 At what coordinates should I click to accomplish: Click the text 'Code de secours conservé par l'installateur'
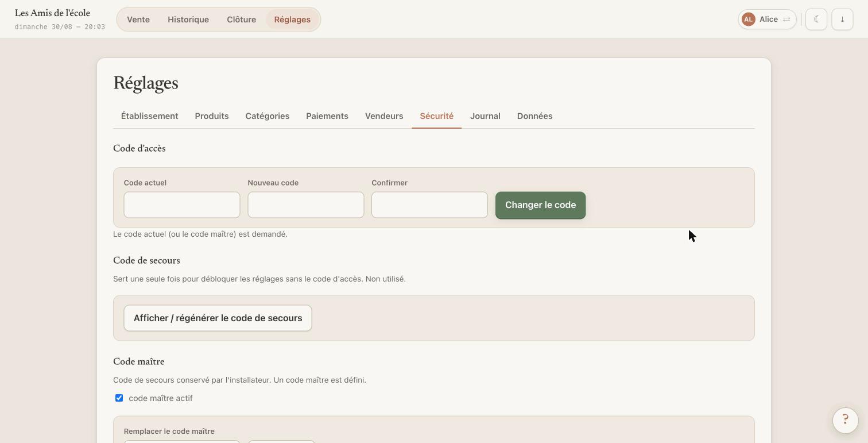(x=192, y=380)
